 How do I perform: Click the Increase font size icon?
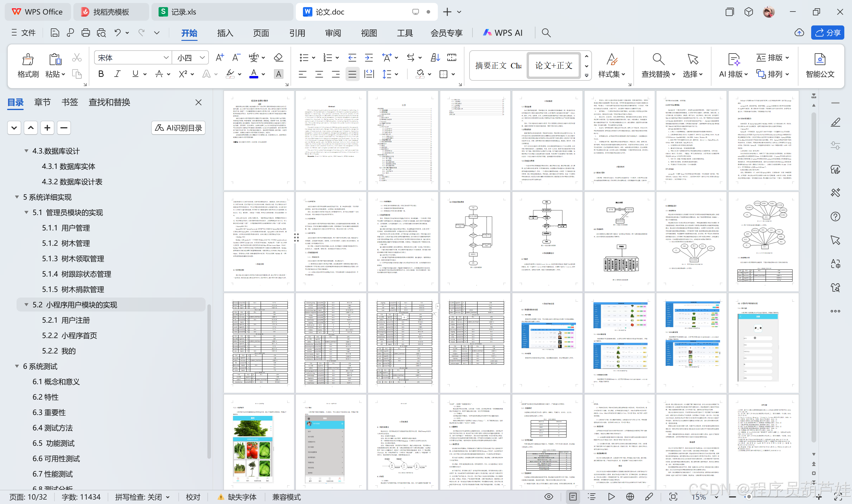[220, 57]
